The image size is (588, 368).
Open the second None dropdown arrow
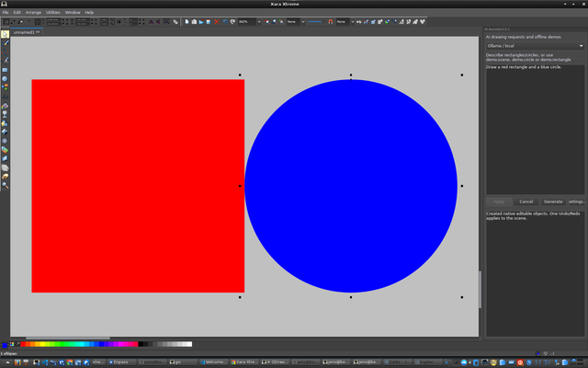353,22
